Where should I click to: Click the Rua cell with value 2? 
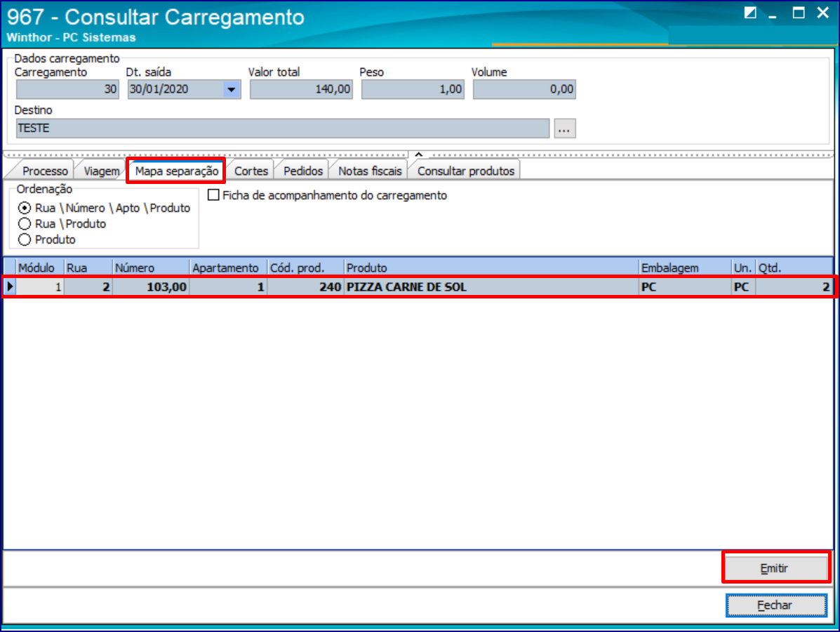pos(88,287)
